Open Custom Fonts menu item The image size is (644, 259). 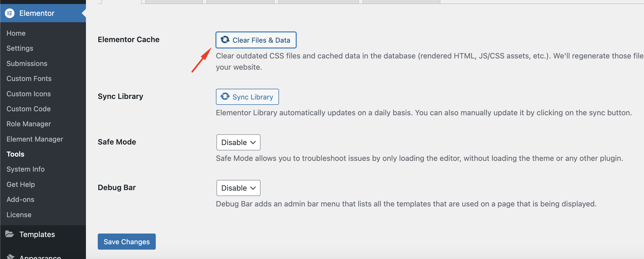point(29,79)
